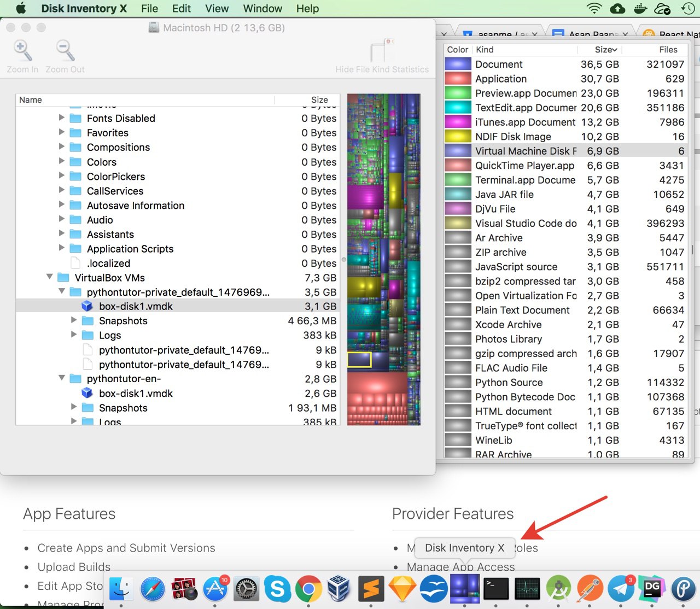Click the blue Document color swatch
This screenshot has height=609, width=700.
click(458, 64)
